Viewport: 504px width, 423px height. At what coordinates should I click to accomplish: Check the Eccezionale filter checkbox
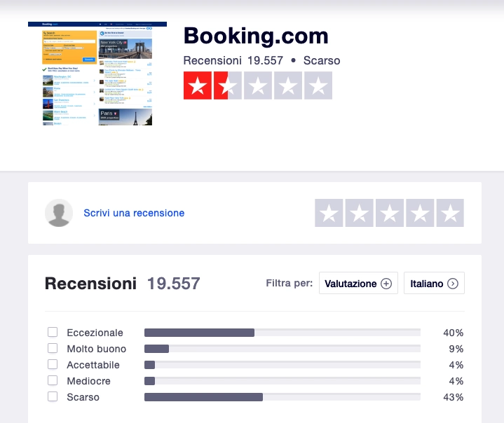tap(53, 332)
